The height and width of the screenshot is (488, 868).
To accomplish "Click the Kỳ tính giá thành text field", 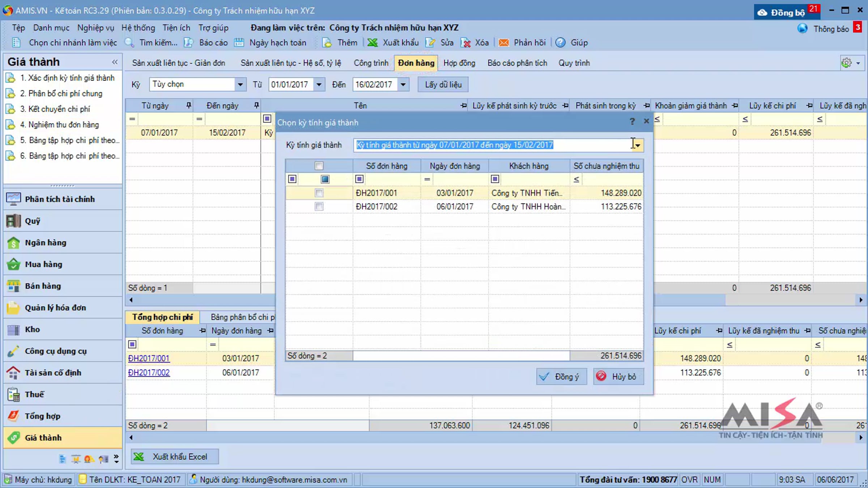I will pyautogui.click(x=493, y=145).
